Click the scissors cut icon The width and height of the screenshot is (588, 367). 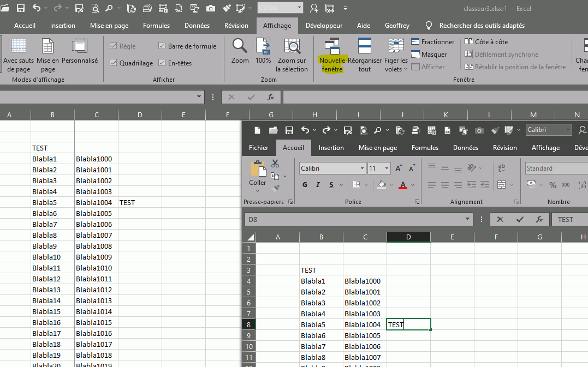(275, 164)
